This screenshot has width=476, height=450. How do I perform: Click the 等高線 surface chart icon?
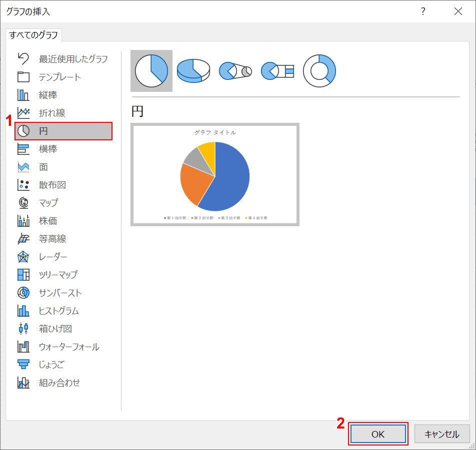pos(23,239)
